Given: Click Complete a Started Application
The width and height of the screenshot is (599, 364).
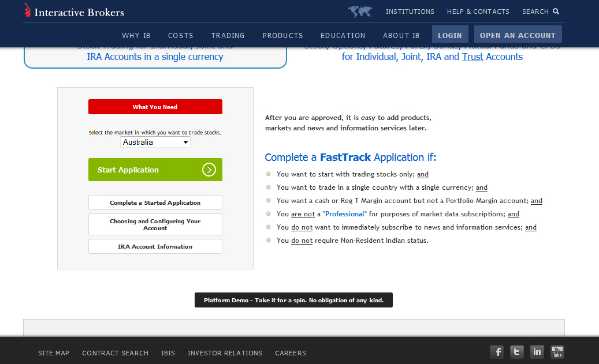Looking at the screenshot, I should (155, 202).
